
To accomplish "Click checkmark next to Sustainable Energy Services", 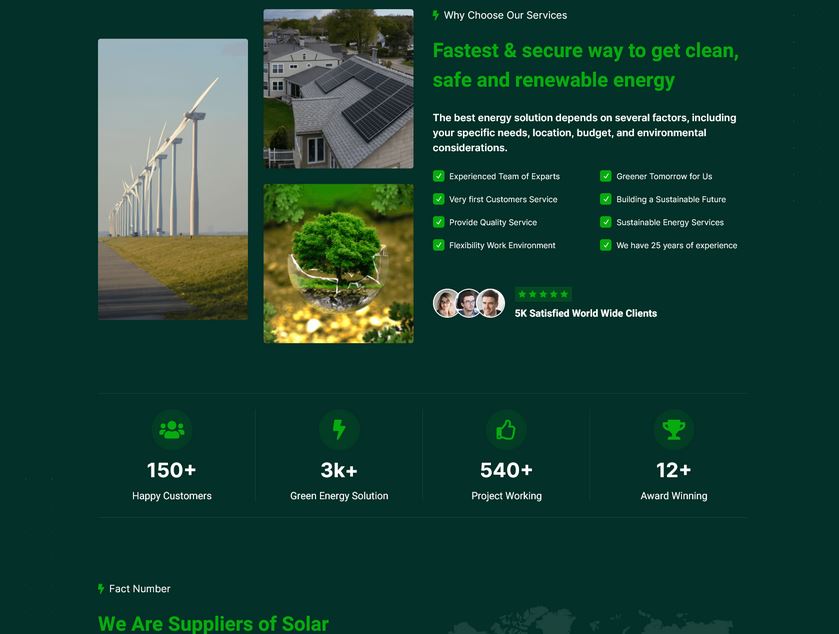I will click(606, 222).
